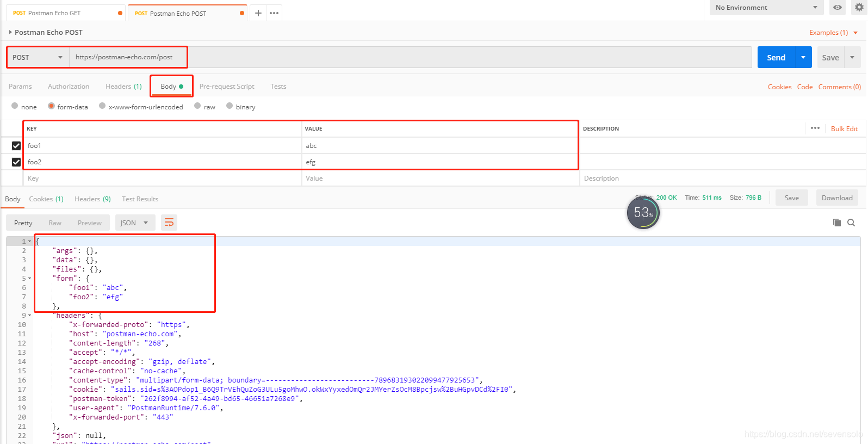868x444 pixels.
Task: Open the response Headers (9) tab
Action: 92,199
